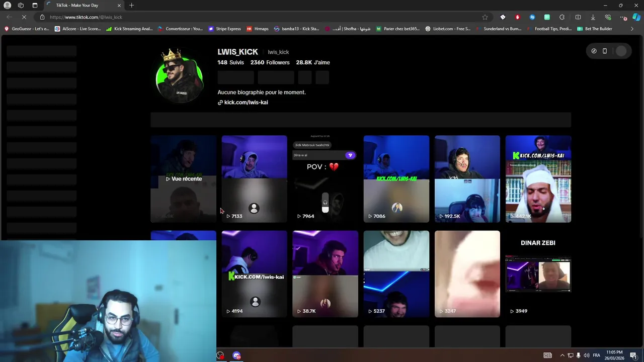Open the DINAR ZEBI video thumbnail
The height and width of the screenshot is (362, 644).
point(538,274)
